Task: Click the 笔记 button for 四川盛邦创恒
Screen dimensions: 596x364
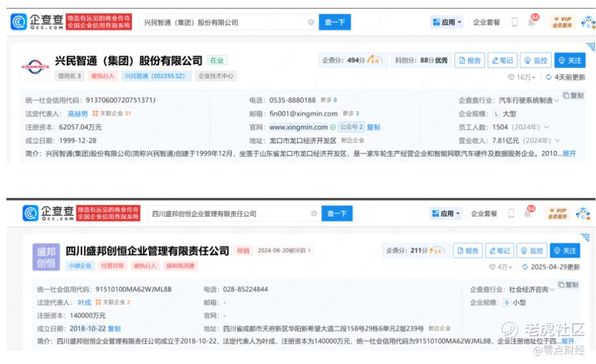Action: coord(499,250)
